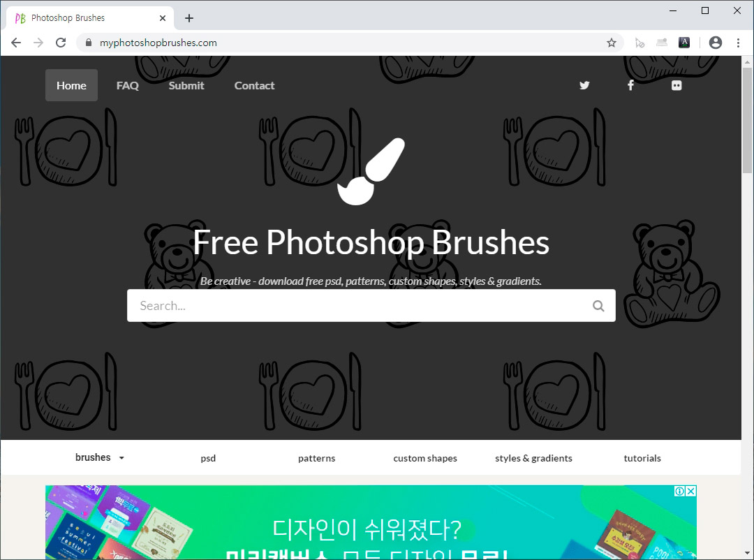The image size is (754, 560).
Task: Click the ad info 'i' icon
Action: click(679, 491)
